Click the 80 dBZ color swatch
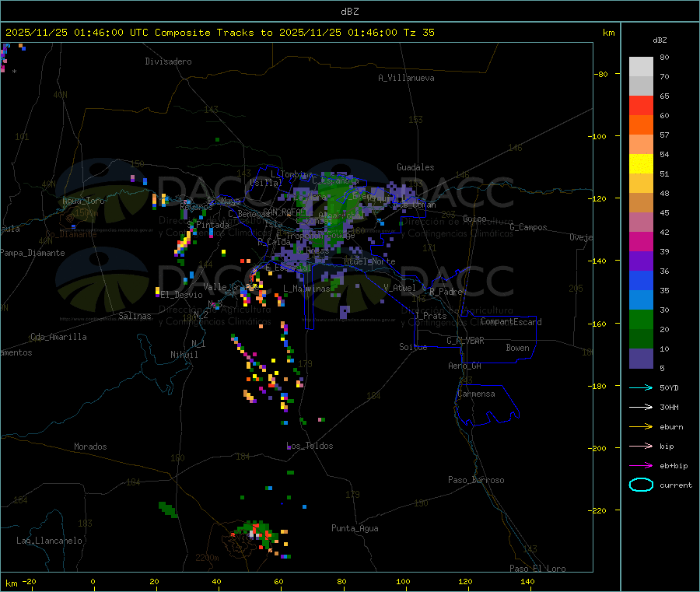Viewport: 700px width, 592px height. coord(641,67)
